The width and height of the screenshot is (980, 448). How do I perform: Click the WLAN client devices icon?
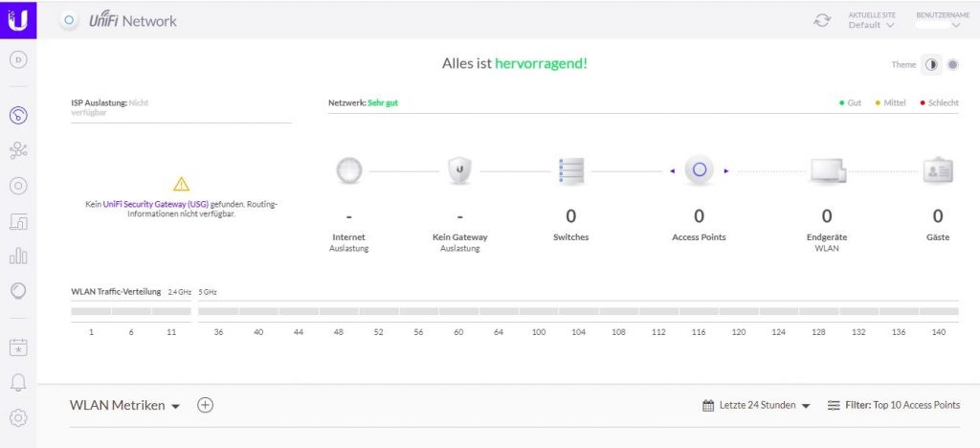[x=828, y=170]
